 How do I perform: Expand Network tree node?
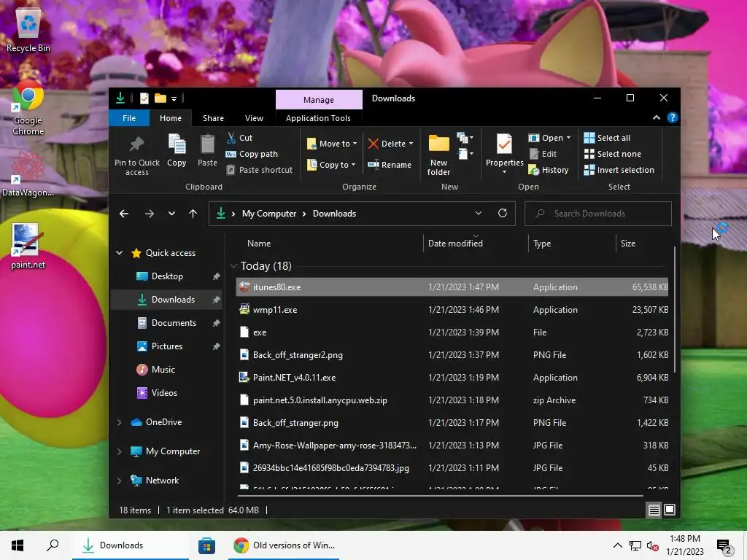point(119,481)
